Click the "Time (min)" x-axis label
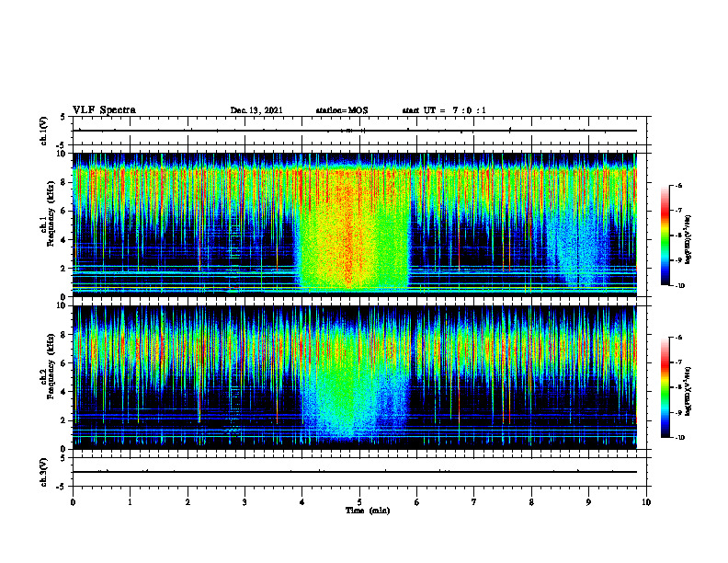 368,511
